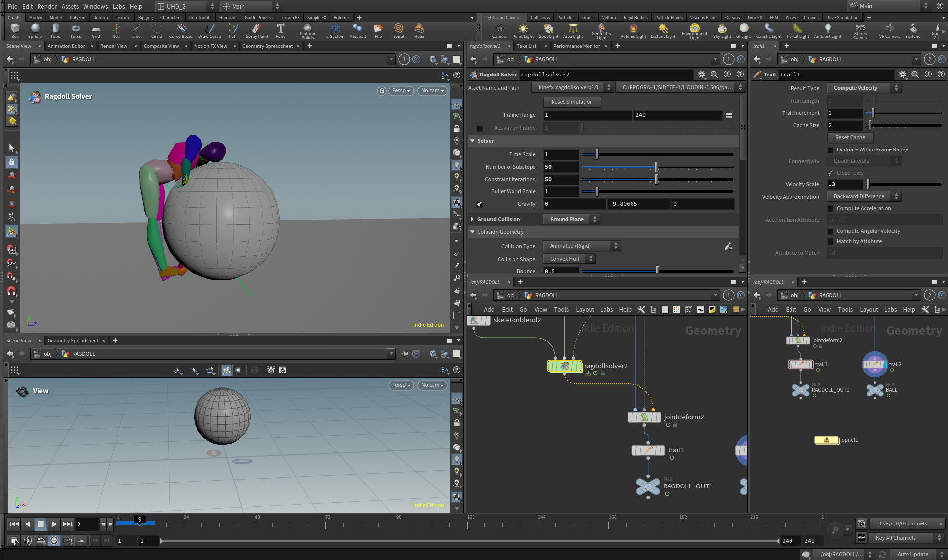Viewport: 948px width, 560px height.
Task: Jump to the first frame
Action: 14,524
